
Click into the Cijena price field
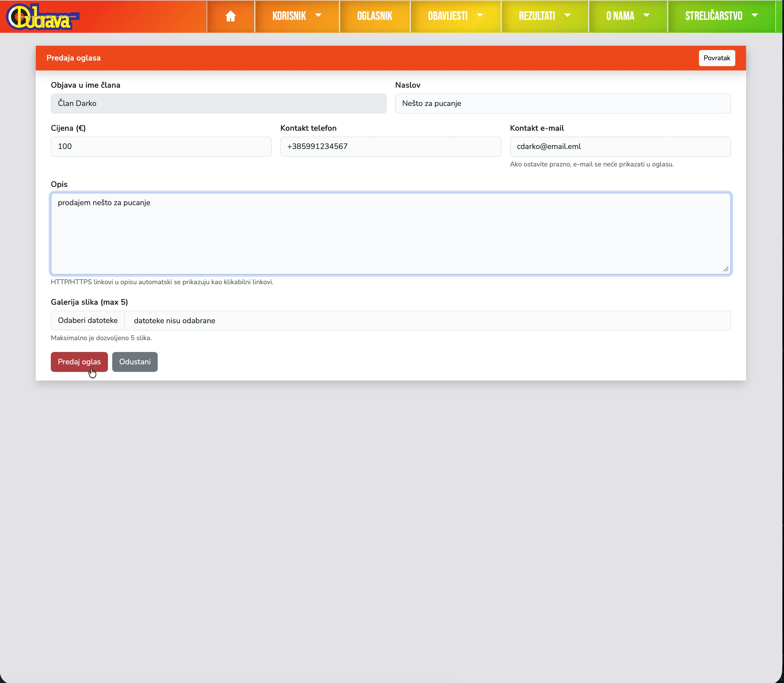[161, 146]
